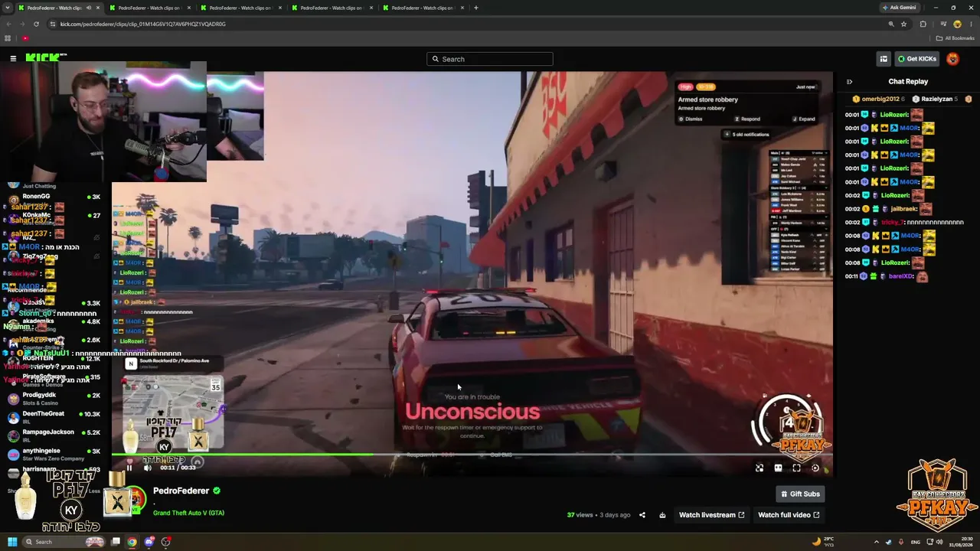The image size is (980, 551).
Task: Click the Gift Subs button
Action: click(800, 494)
